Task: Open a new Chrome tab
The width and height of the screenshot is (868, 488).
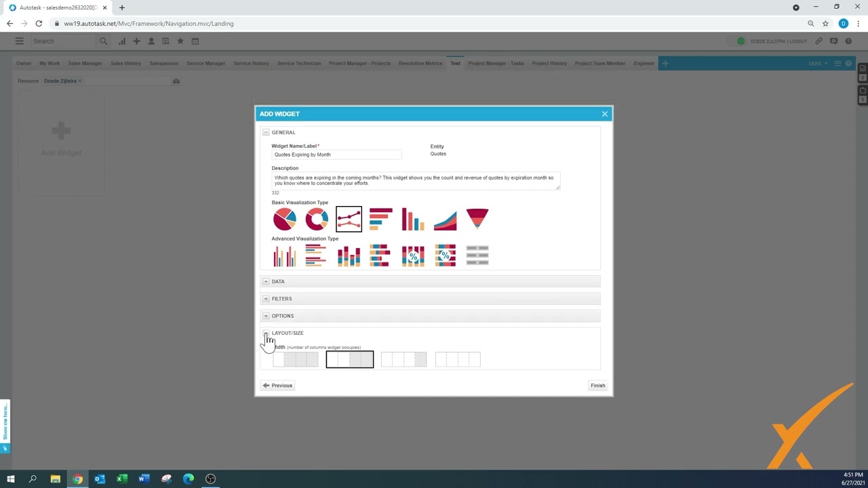Action: tap(122, 7)
